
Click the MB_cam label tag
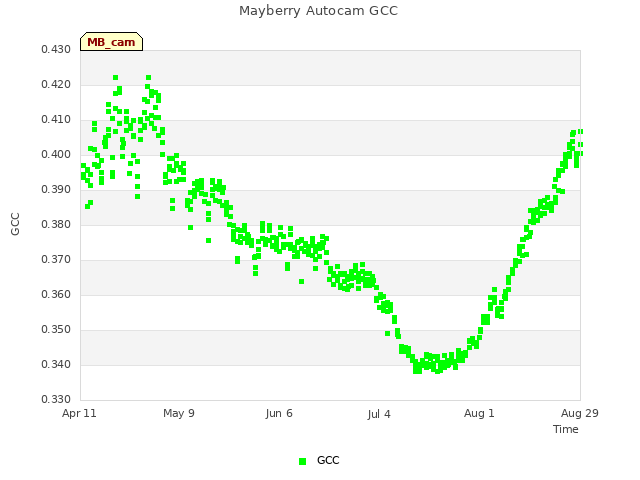(x=111, y=42)
